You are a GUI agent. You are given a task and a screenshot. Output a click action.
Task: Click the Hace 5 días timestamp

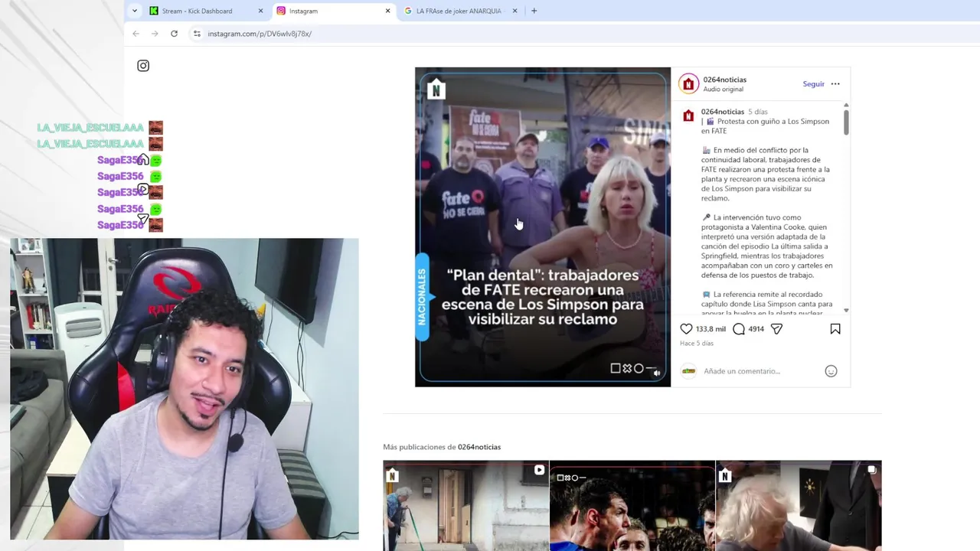[696, 344]
